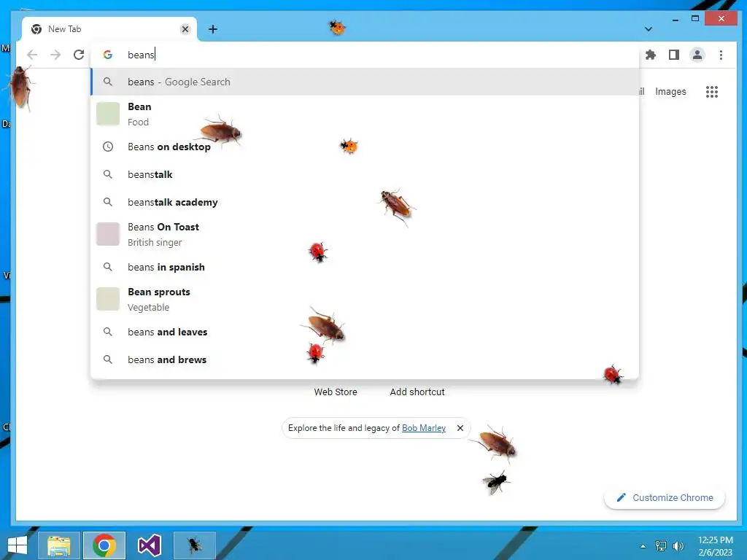Click the Bean Food thumbnail
Image resolution: width=747 pixels, height=560 pixels.
tap(108, 114)
